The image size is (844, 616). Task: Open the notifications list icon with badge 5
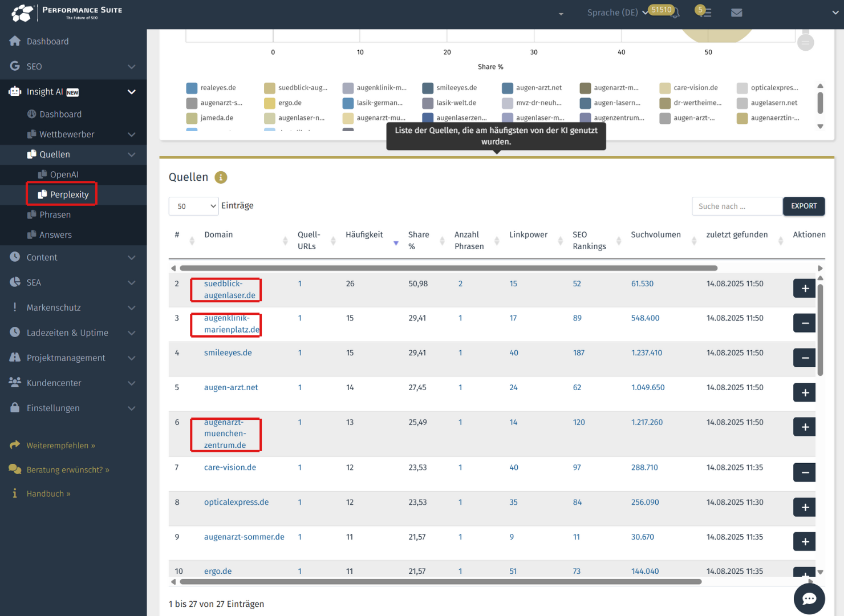pos(705,12)
